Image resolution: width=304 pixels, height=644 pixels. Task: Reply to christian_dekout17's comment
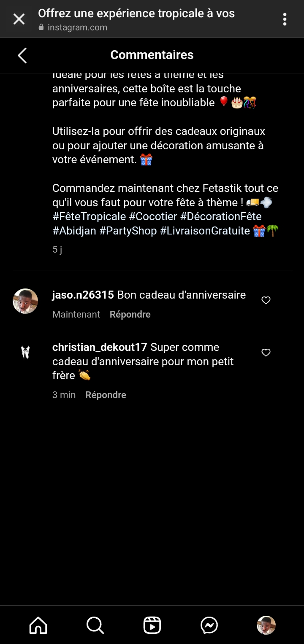point(106,395)
